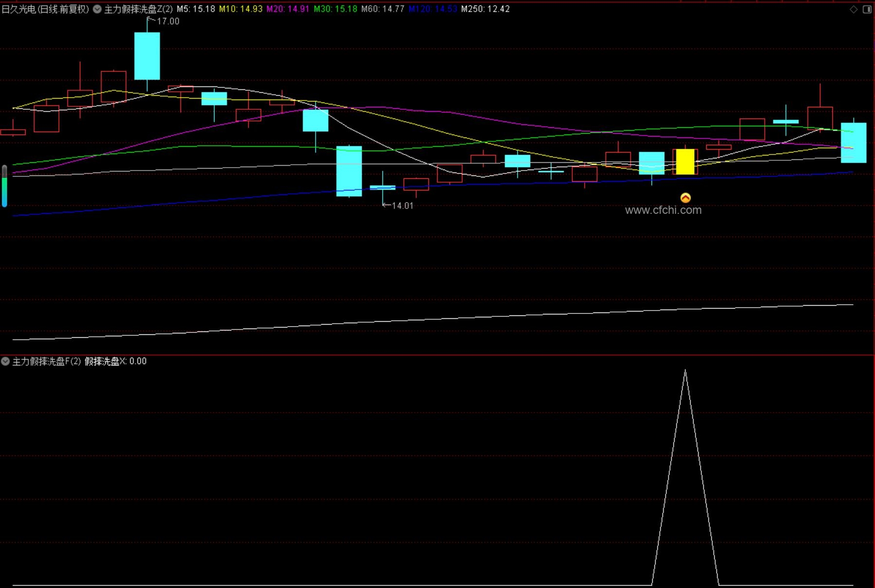Click the vertical zoom slider on left edge
The image size is (875, 588).
pyautogui.click(x=4, y=186)
